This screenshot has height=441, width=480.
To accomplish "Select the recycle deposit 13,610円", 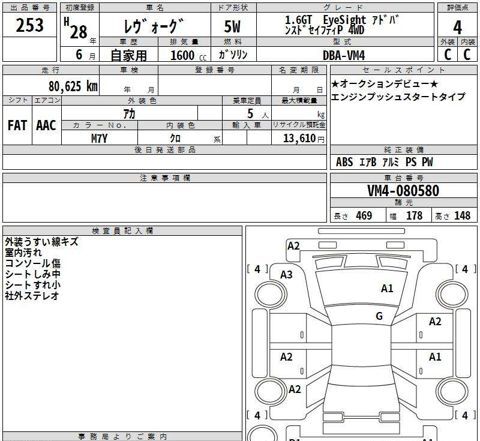I will 304,138.
